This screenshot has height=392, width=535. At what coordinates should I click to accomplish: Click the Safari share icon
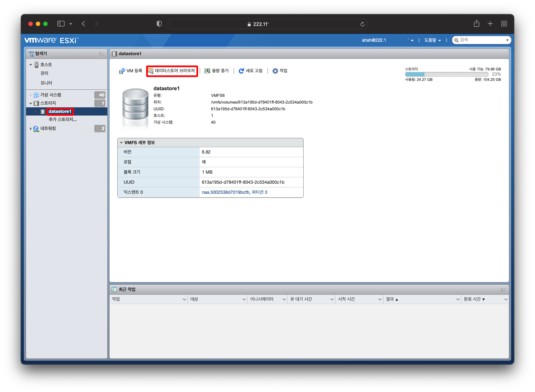pyautogui.click(x=476, y=24)
